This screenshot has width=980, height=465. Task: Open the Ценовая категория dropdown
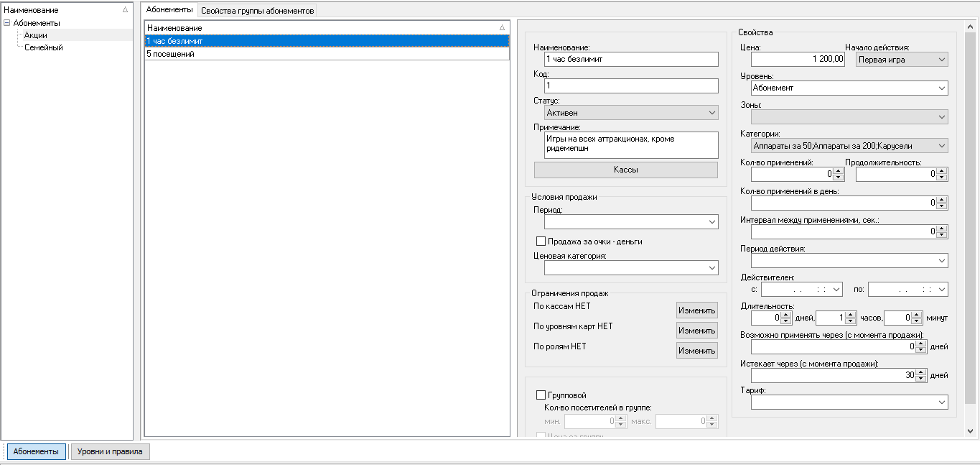click(631, 267)
